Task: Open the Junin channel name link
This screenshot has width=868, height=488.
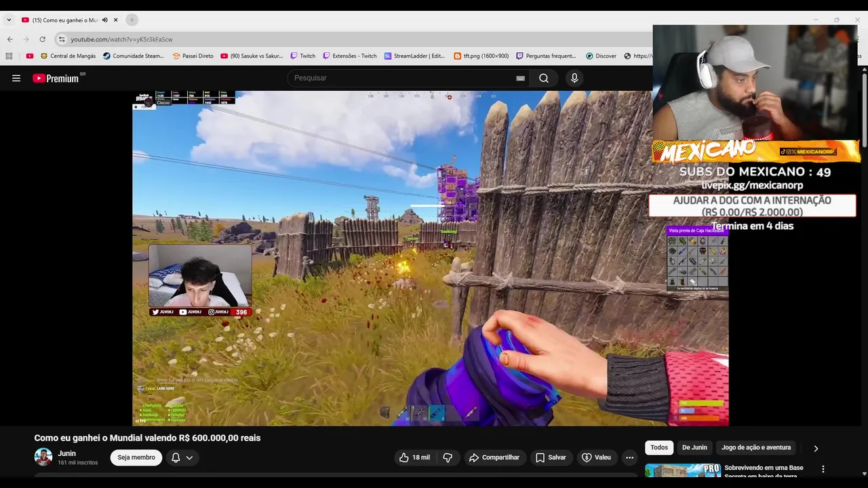Action: click(x=66, y=453)
